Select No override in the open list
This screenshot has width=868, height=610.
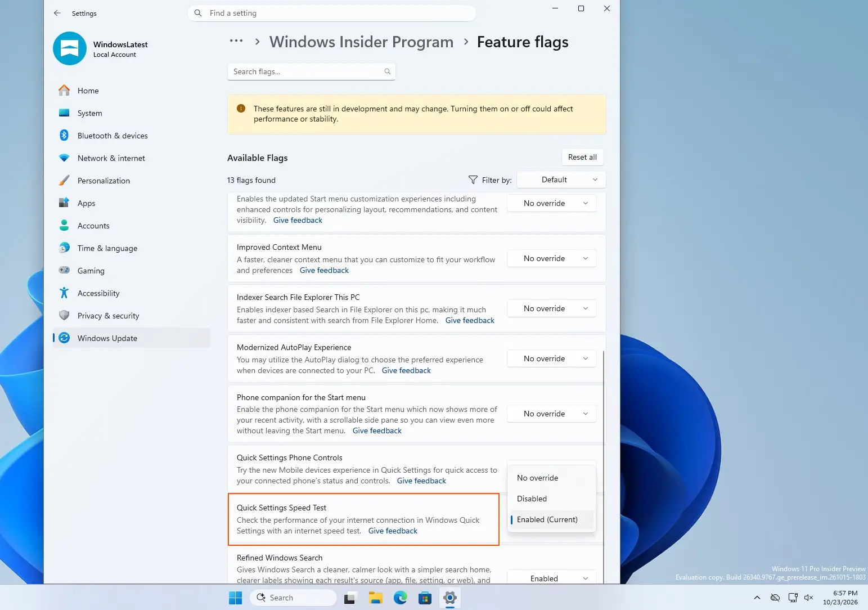[x=551, y=478]
